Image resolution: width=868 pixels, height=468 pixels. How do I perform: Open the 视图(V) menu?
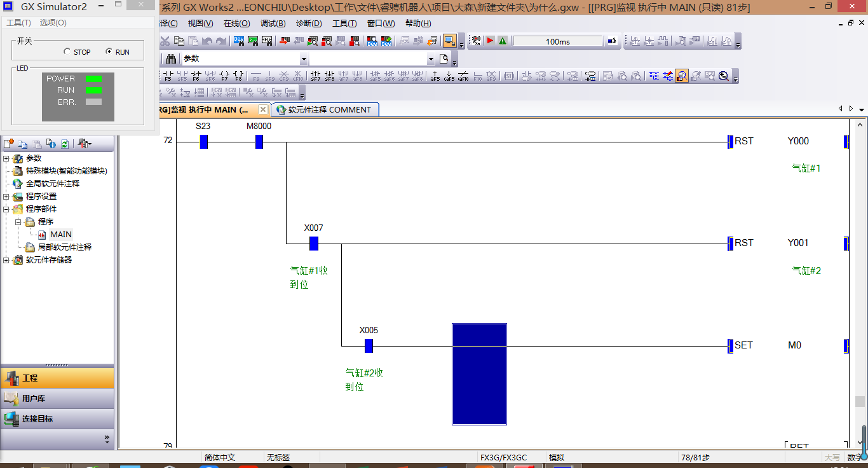point(200,24)
